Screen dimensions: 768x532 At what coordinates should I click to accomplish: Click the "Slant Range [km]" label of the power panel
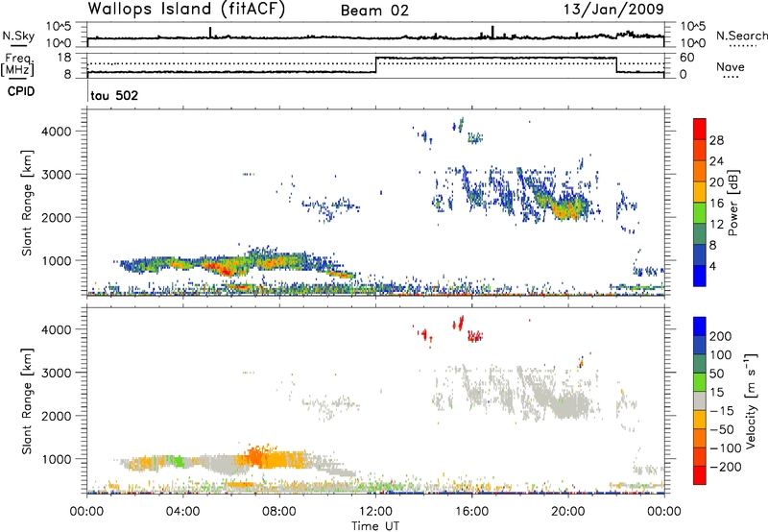[x=27, y=203]
